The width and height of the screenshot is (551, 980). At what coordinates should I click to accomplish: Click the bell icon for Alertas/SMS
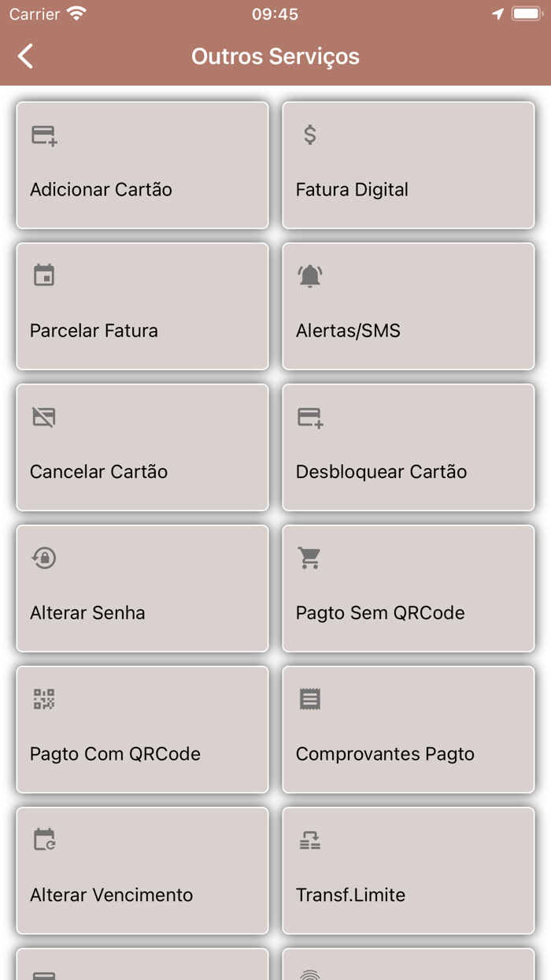click(310, 275)
